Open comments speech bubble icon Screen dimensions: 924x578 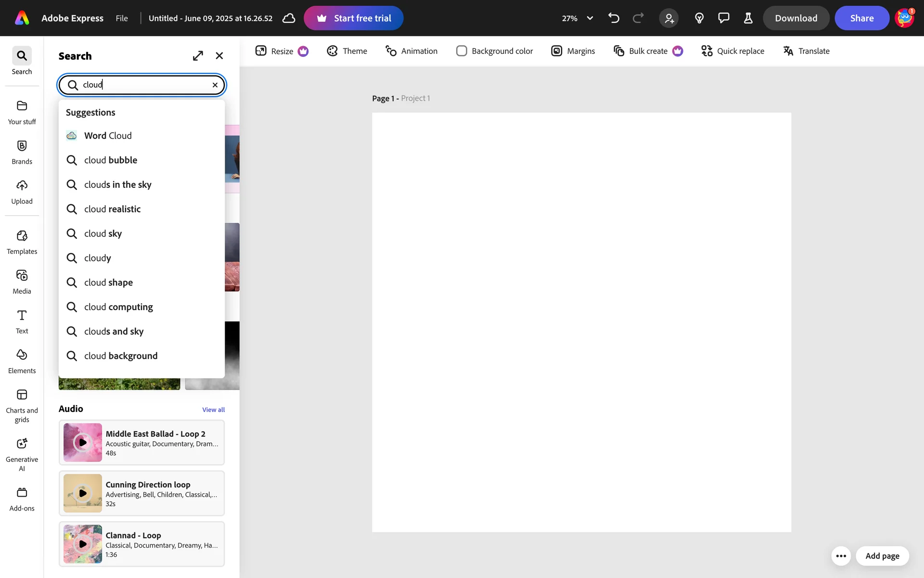[723, 18]
